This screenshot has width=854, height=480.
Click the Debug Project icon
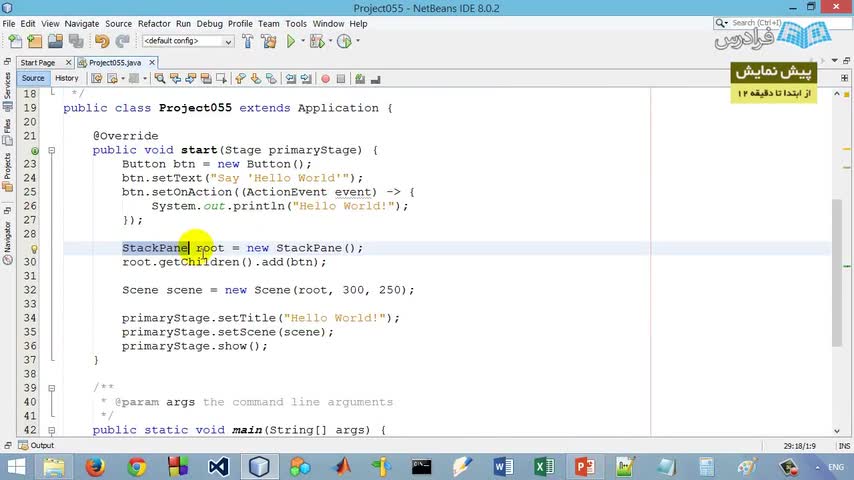pos(316,41)
